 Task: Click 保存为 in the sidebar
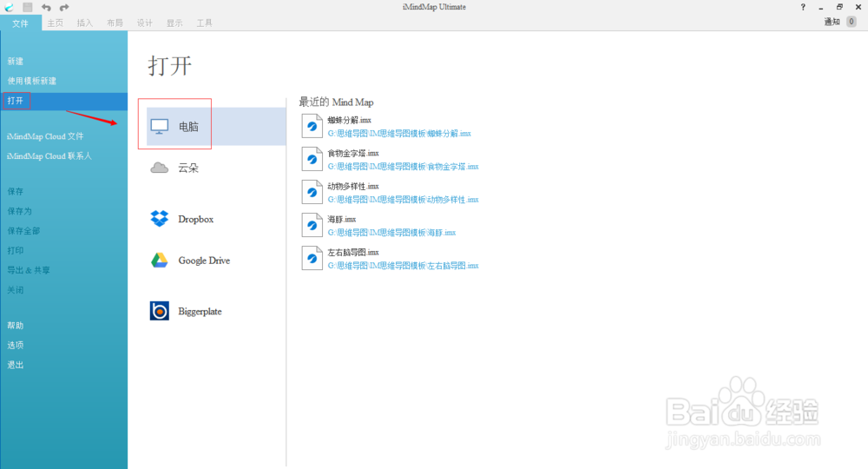pyautogui.click(x=19, y=212)
